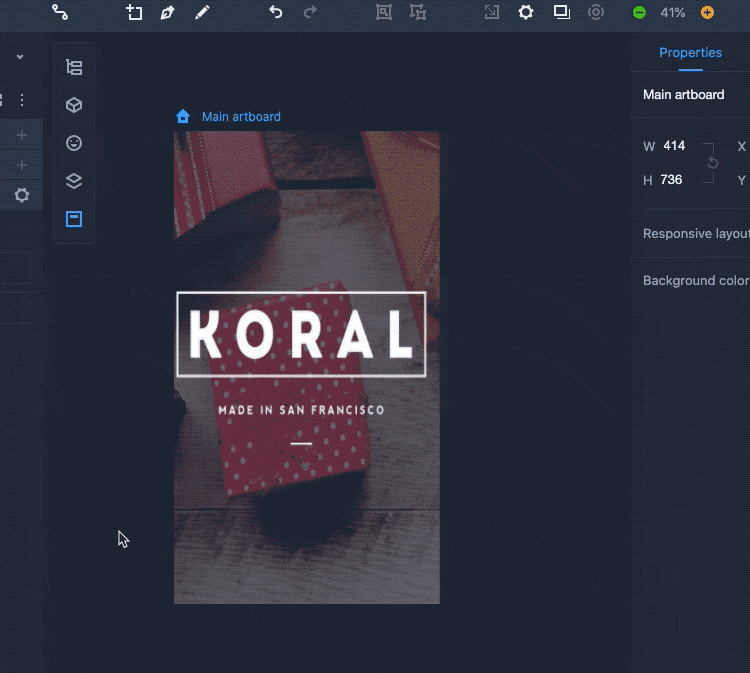
Task: Select the connector path tool icon
Action: 60,12
